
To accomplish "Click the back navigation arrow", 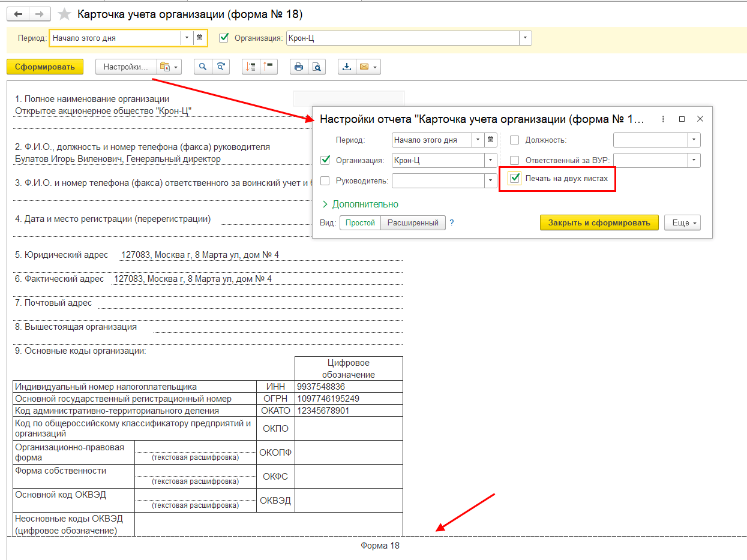I will (x=17, y=14).
